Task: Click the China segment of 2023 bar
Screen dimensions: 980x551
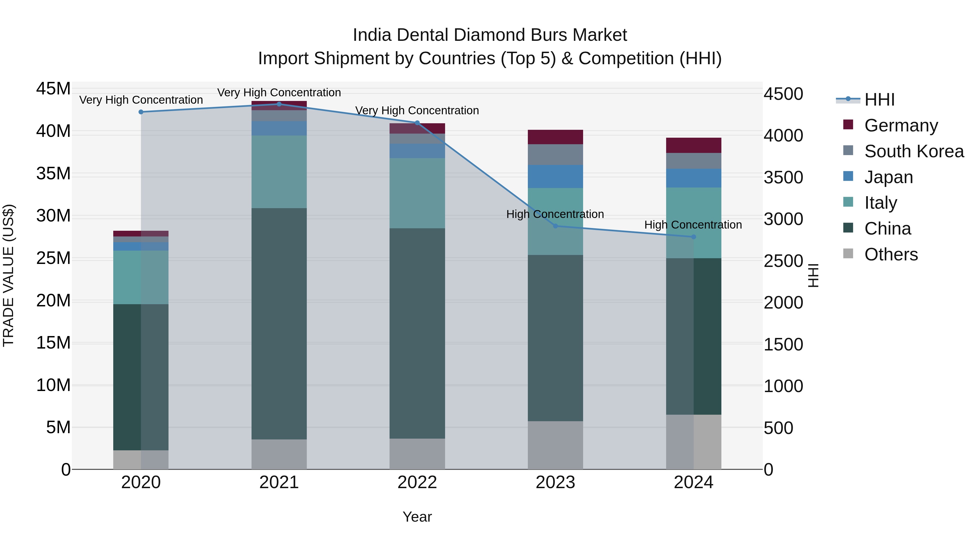Action: tap(555, 338)
